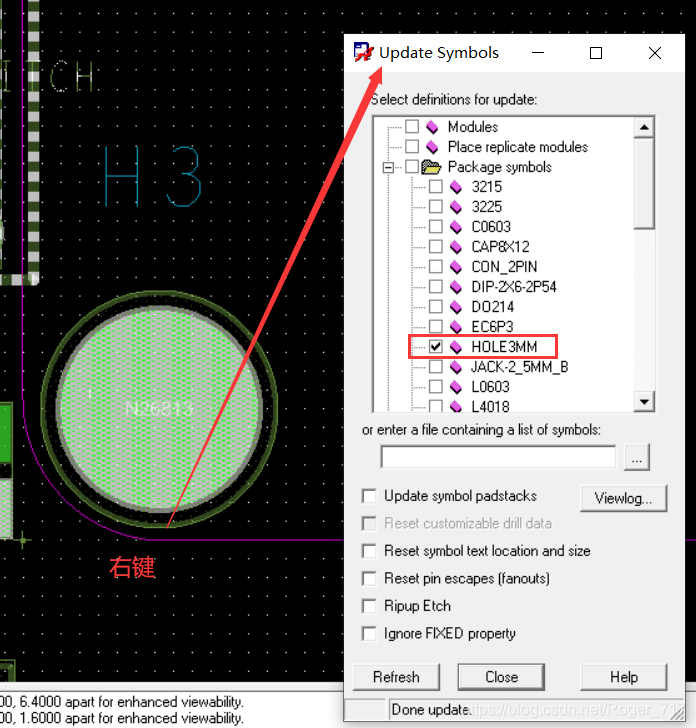This screenshot has height=728, width=696.
Task: Uncheck the HOLE3MM symbol checkbox
Action: pyautogui.click(x=436, y=347)
